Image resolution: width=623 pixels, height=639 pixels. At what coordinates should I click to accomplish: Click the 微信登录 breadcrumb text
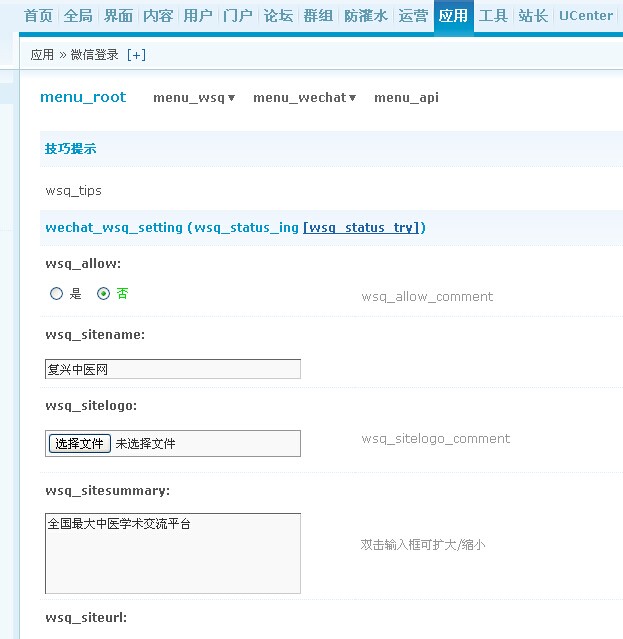click(x=95, y=55)
